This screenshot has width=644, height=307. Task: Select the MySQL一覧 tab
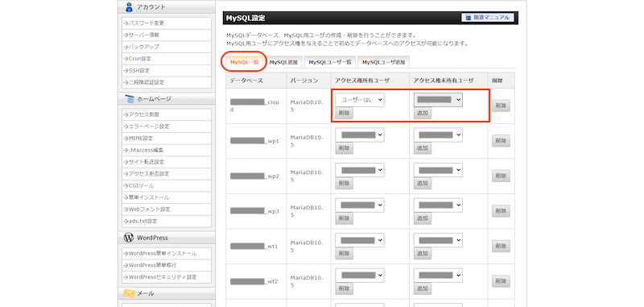pyautogui.click(x=245, y=62)
